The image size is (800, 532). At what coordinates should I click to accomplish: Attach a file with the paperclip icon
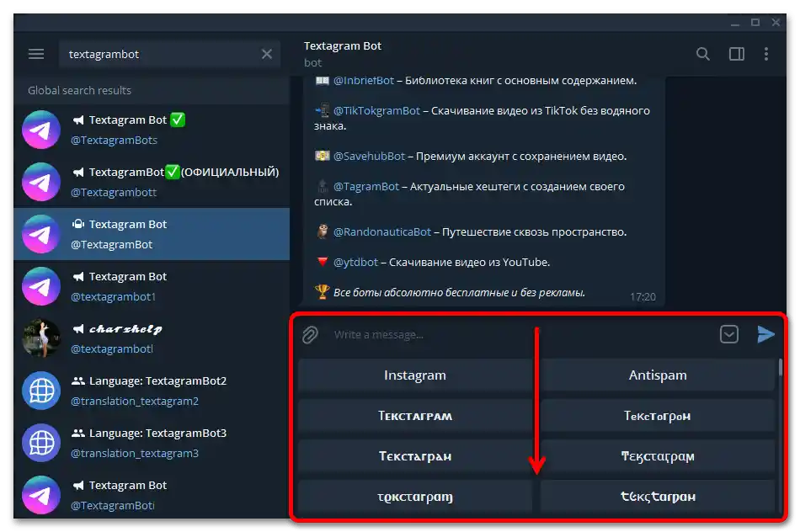pyautogui.click(x=310, y=334)
